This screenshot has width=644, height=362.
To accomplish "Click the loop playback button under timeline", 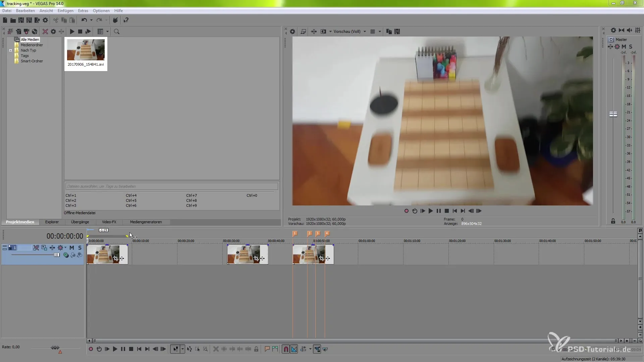I will (99, 349).
